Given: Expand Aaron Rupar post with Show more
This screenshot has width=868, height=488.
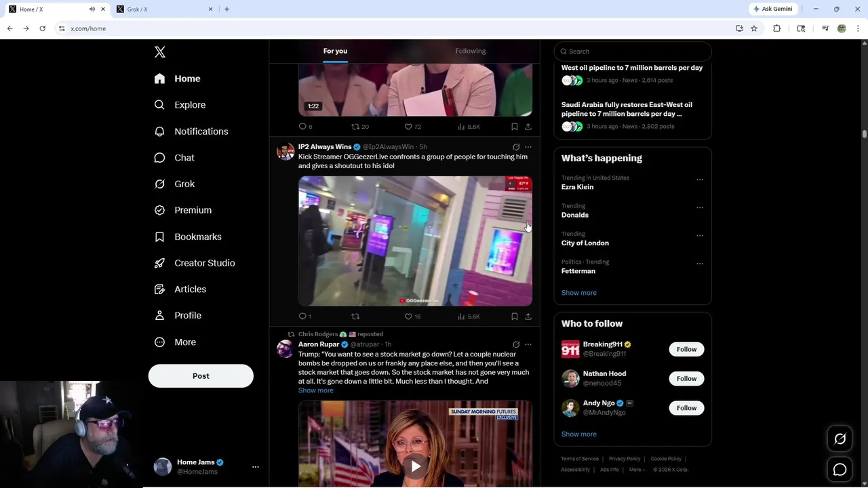Looking at the screenshot, I should coord(315,390).
